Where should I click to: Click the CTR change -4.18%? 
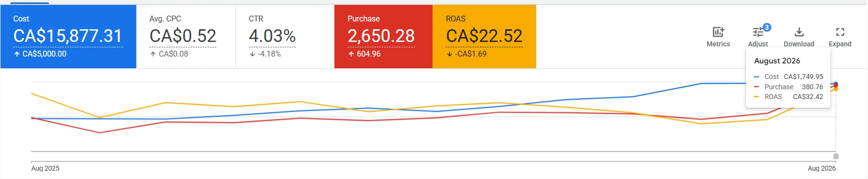coord(269,54)
